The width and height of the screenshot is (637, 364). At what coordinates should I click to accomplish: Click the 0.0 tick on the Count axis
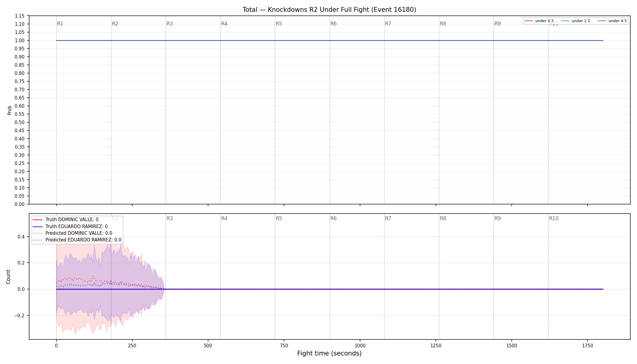(x=21, y=289)
